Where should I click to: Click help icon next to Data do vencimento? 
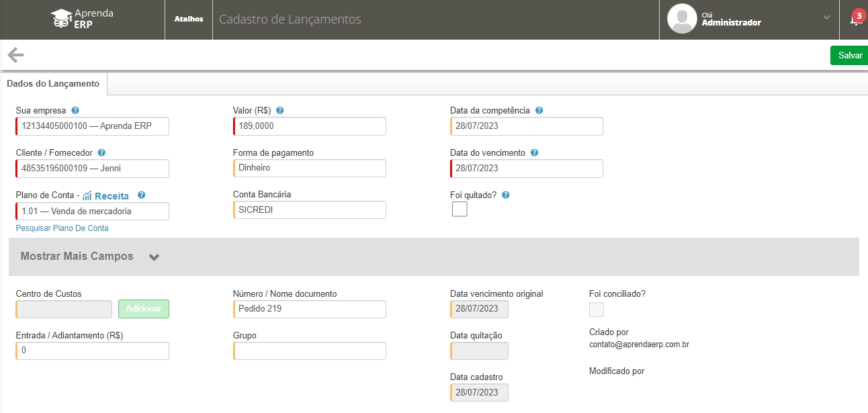(x=534, y=152)
